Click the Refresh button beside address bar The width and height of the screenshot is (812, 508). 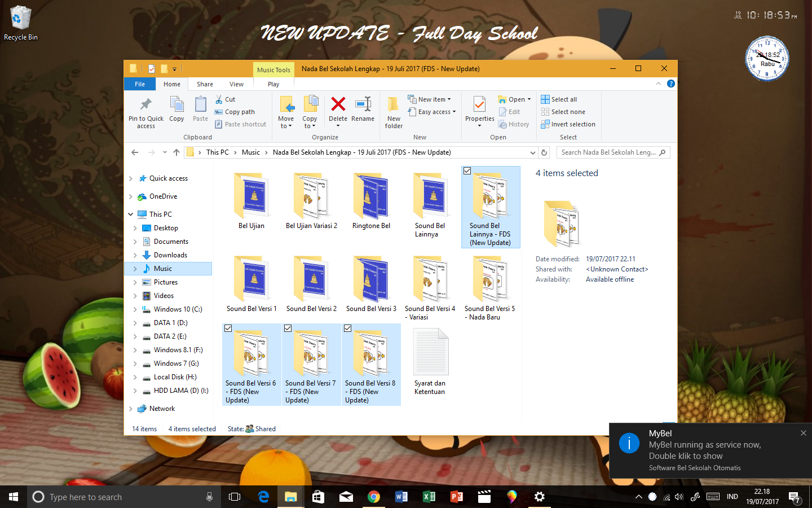click(544, 152)
